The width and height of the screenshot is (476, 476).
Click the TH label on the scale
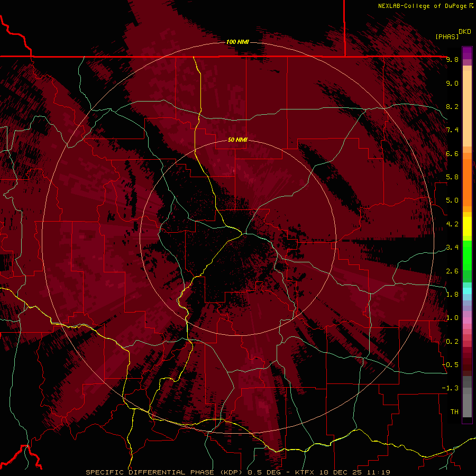click(454, 412)
